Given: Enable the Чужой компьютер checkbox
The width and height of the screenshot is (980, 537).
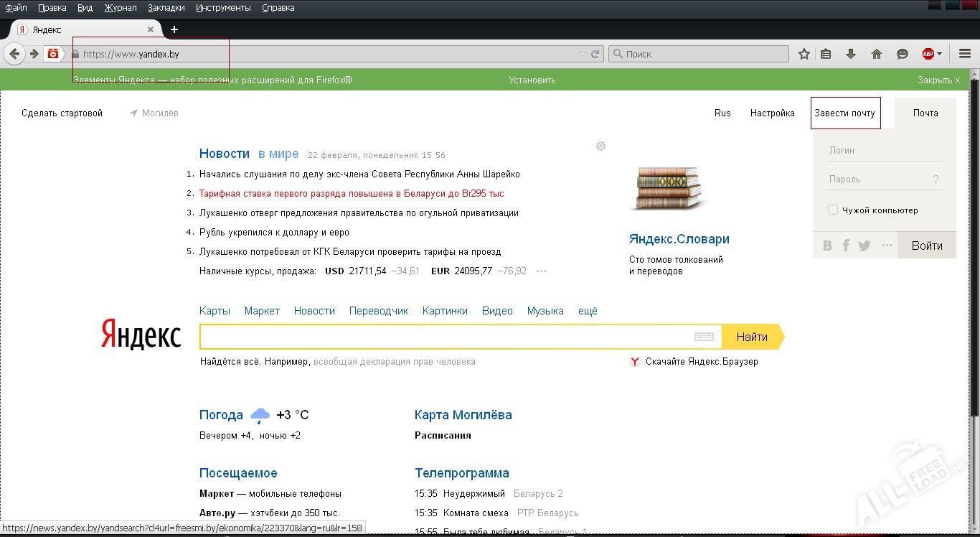Looking at the screenshot, I should click(x=832, y=210).
